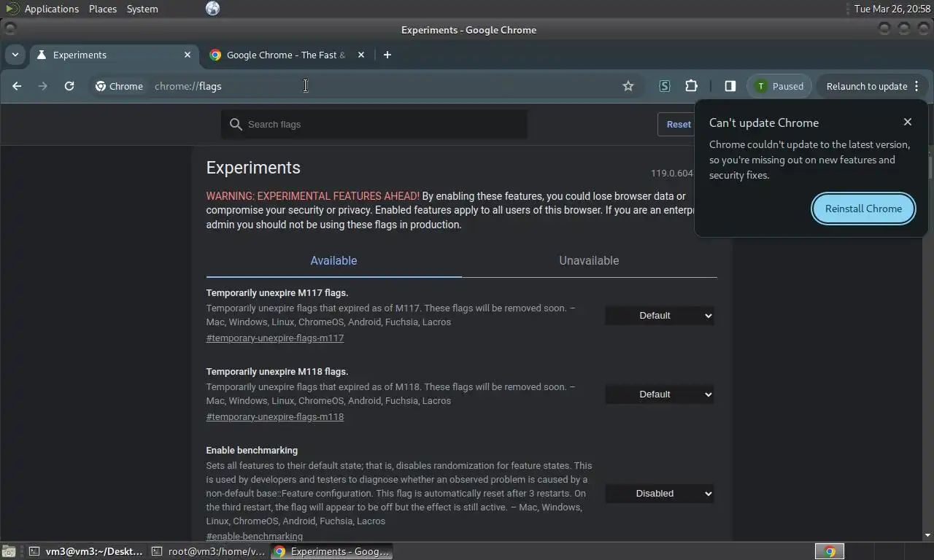Screen dimensions: 934x560
Task: Click the Chrome three-dot menu icon
Action: point(916,86)
